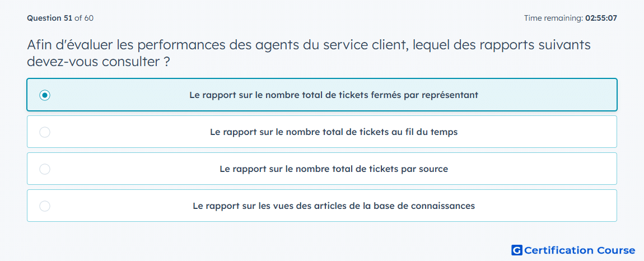Click the 'Time remaining' label
Screen dimensions: 644x261
pyautogui.click(x=553, y=18)
